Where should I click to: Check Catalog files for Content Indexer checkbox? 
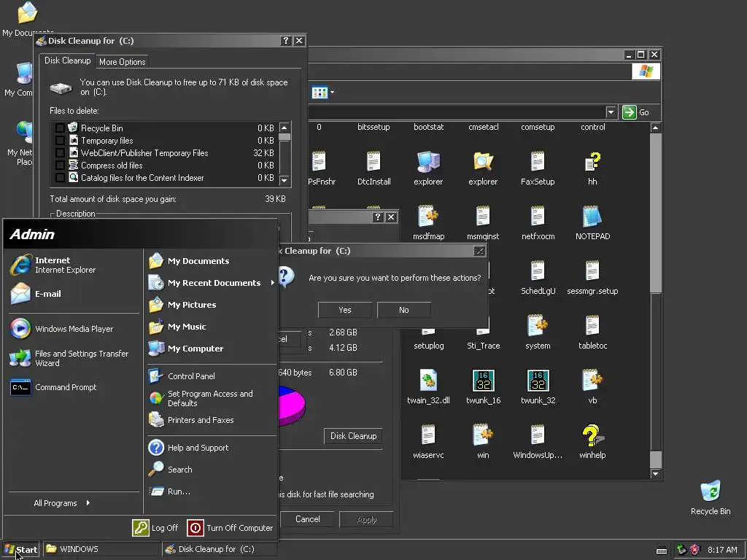(60, 178)
